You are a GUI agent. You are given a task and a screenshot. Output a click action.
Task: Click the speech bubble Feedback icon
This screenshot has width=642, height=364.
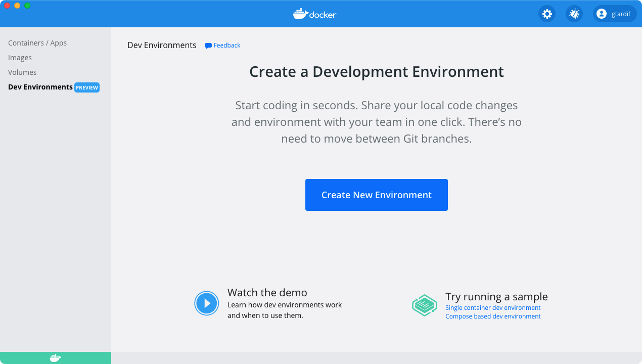[208, 45]
